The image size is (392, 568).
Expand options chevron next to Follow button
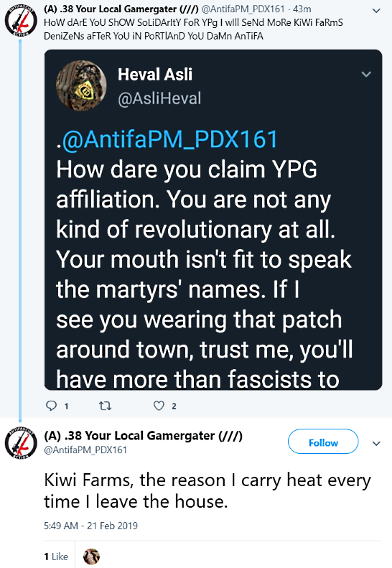(376, 443)
